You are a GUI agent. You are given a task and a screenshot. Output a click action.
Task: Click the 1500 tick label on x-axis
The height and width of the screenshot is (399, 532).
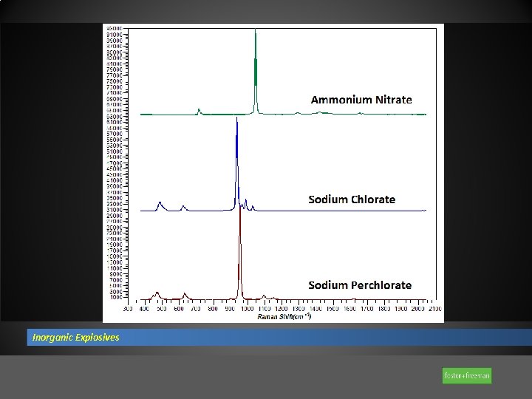[x=332, y=309]
